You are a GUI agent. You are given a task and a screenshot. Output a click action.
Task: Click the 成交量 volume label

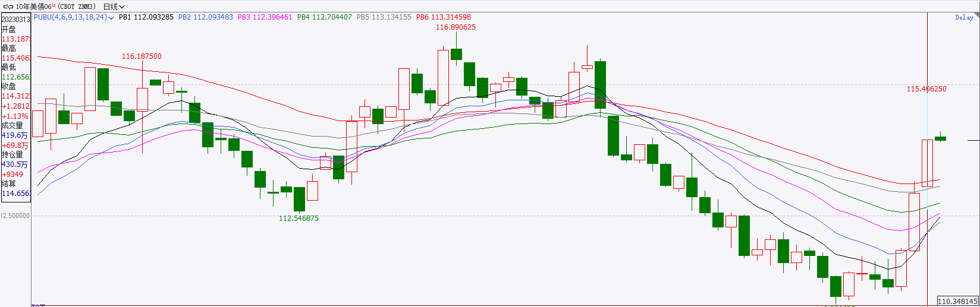(x=12, y=126)
